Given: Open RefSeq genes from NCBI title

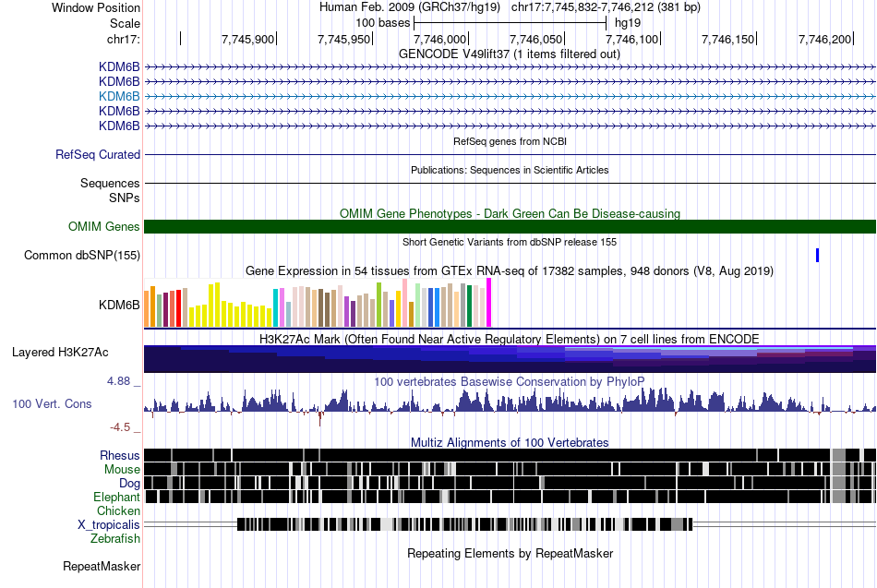Looking at the screenshot, I should coord(510,141).
